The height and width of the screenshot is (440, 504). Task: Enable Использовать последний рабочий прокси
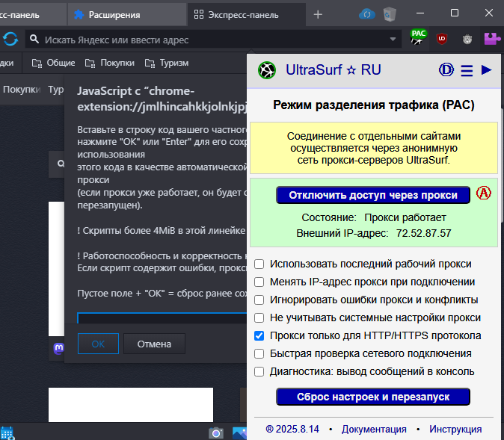[259, 264]
